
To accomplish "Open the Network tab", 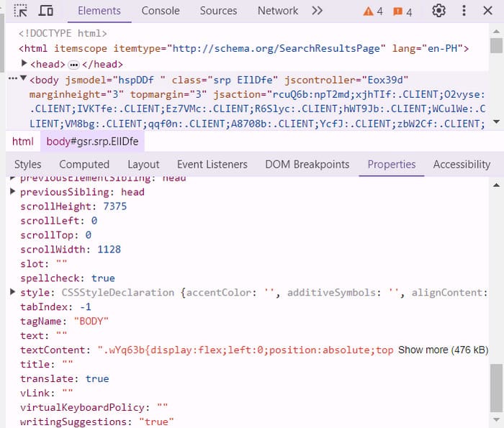I will click(x=278, y=11).
